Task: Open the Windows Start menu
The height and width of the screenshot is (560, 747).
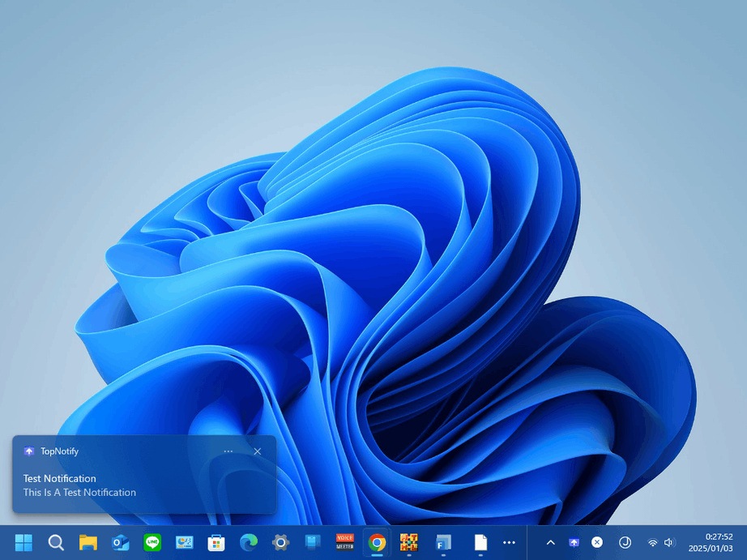Action: (23, 542)
